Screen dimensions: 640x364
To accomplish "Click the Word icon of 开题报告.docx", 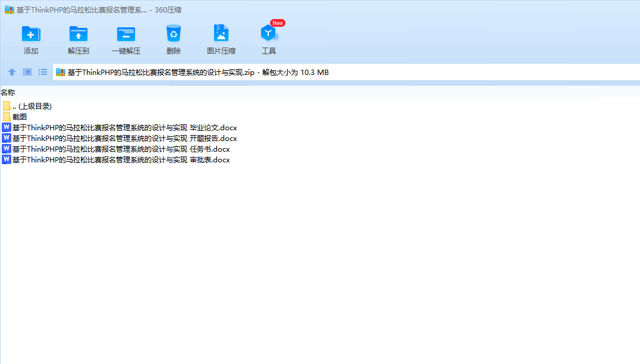I will [6, 138].
